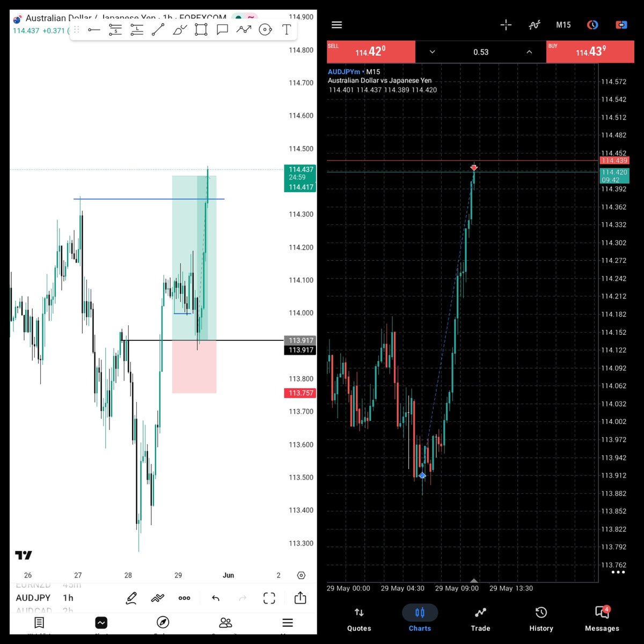The image size is (644, 644).
Task: Open the three-dot more options
Action: coord(184,598)
